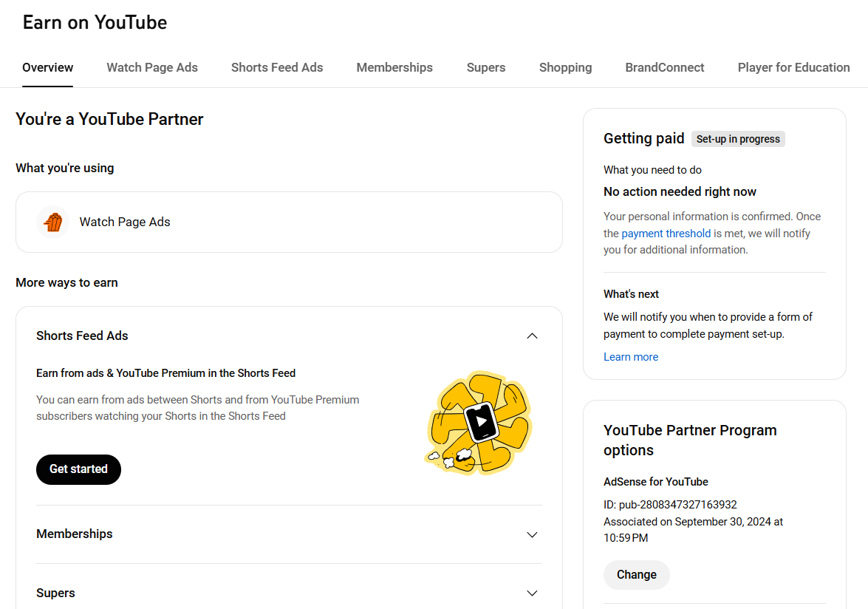Click the Learn more link
This screenshot has height=609, width=868.
click(x=631, y=357)
